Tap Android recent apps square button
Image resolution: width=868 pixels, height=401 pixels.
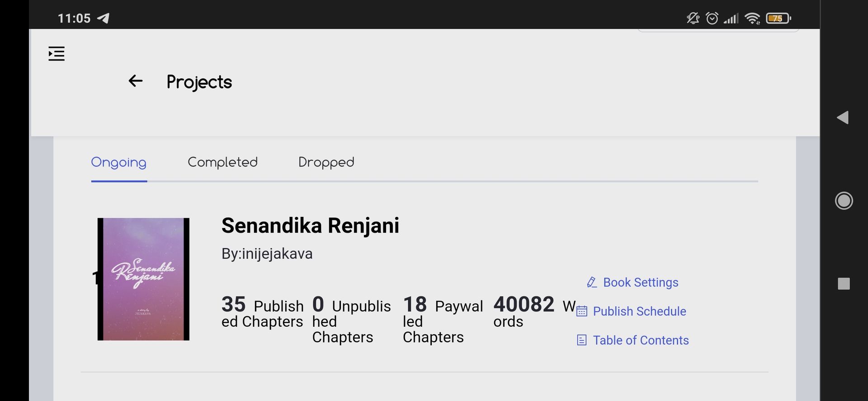point(844,284)
